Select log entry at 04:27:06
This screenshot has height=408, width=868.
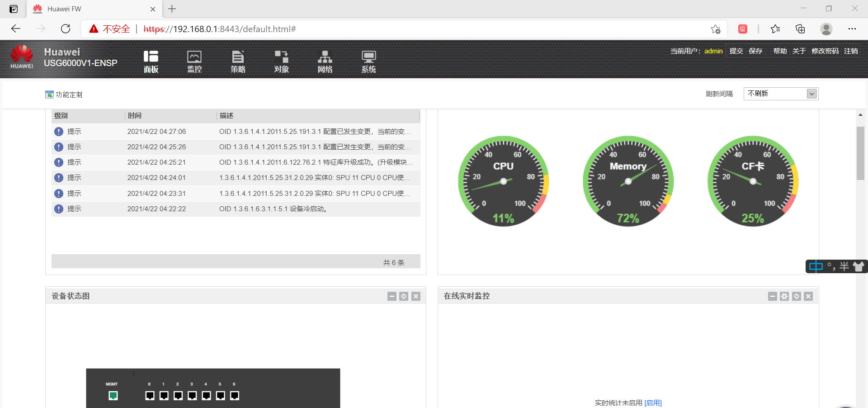(236, 132)
